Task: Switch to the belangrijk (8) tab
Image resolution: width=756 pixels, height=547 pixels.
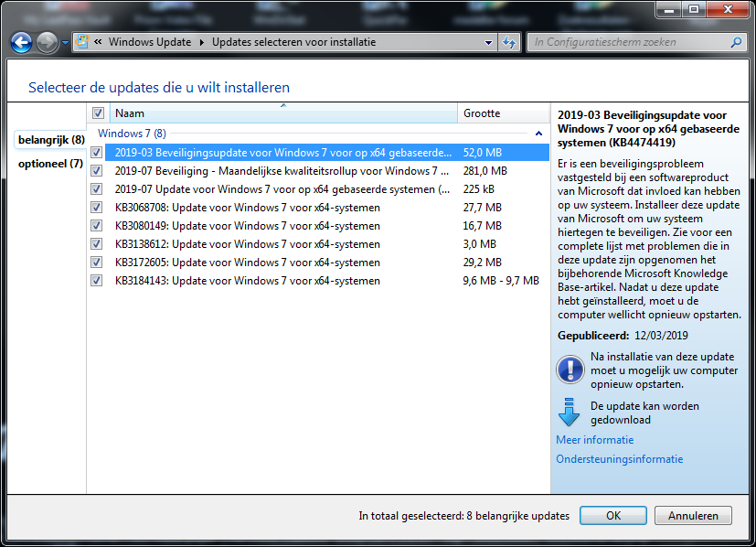Action: (51, 140)
